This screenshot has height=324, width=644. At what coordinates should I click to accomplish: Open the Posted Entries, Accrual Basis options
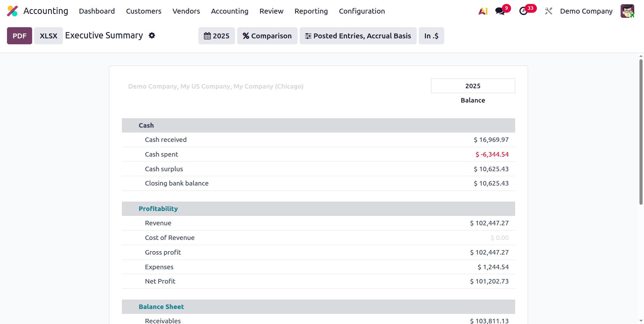(x=358, y=36)
